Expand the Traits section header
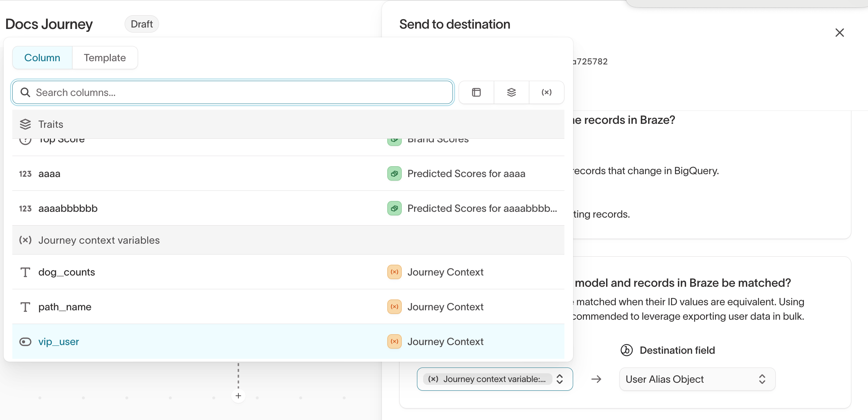The image size is (868, 420). click(x=51, y=124)
